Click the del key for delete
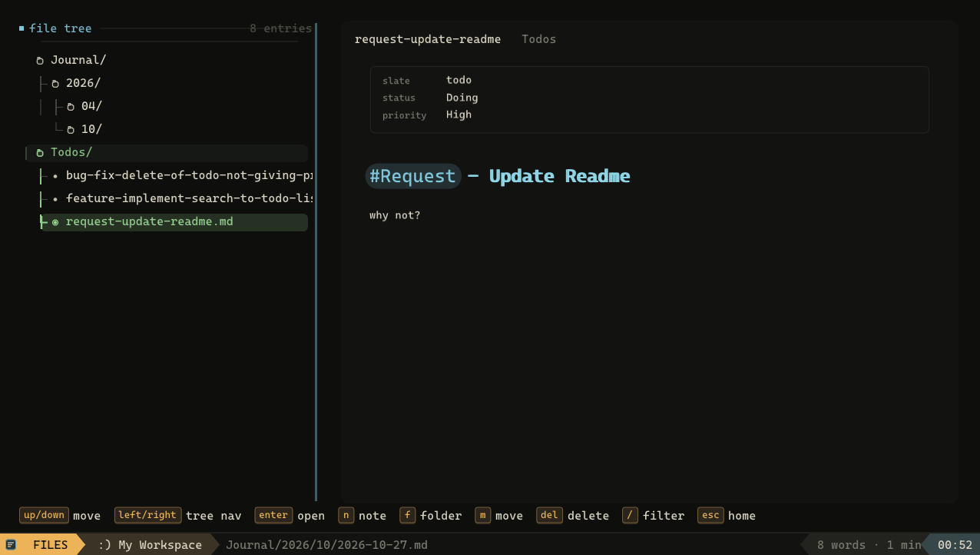This screenshot has height=555, width=980. [549, 515]
